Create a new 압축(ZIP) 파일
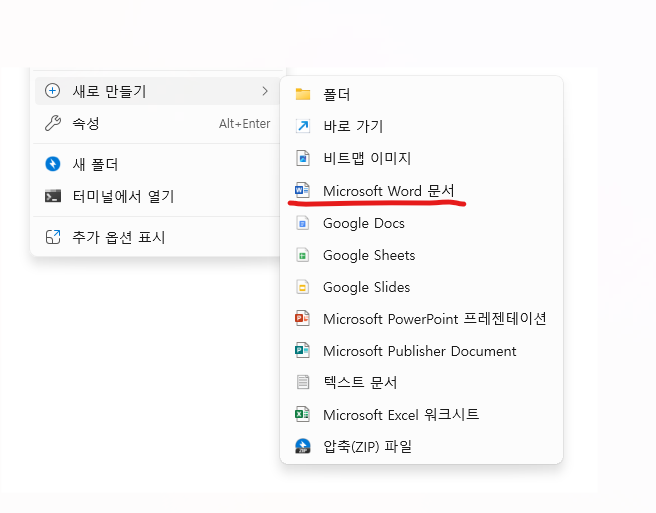 click(x=421, y=446)
